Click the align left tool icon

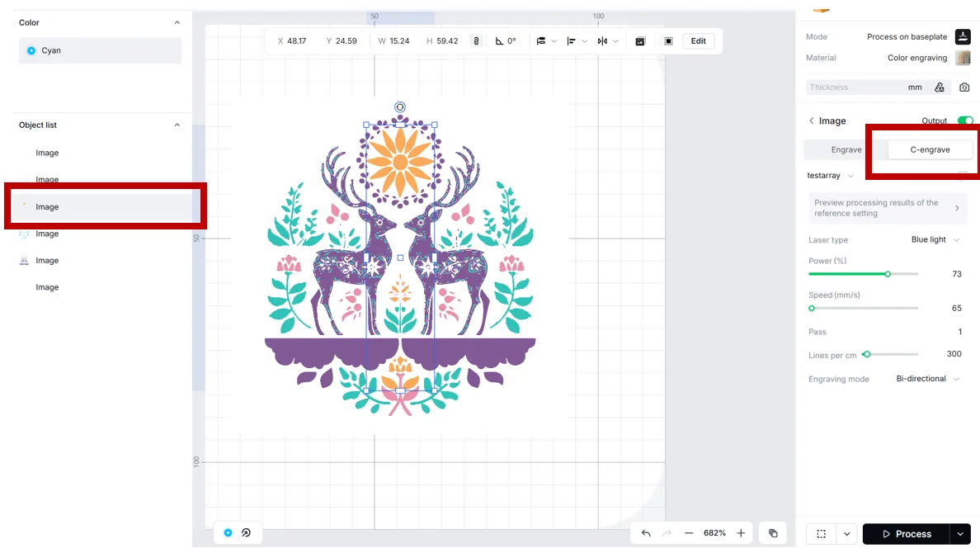tap(571, 41)
